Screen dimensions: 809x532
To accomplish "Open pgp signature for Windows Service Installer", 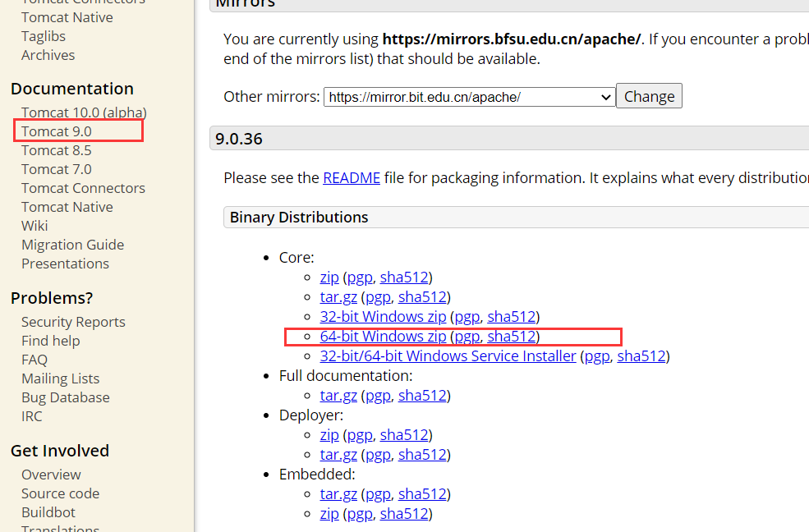I will [597, 356].
